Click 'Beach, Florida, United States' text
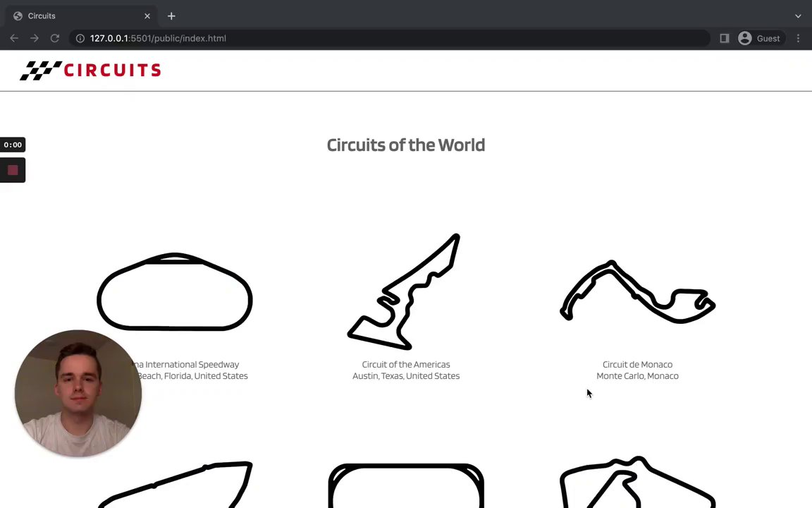 pyautogui.click(x=192, y=376)
